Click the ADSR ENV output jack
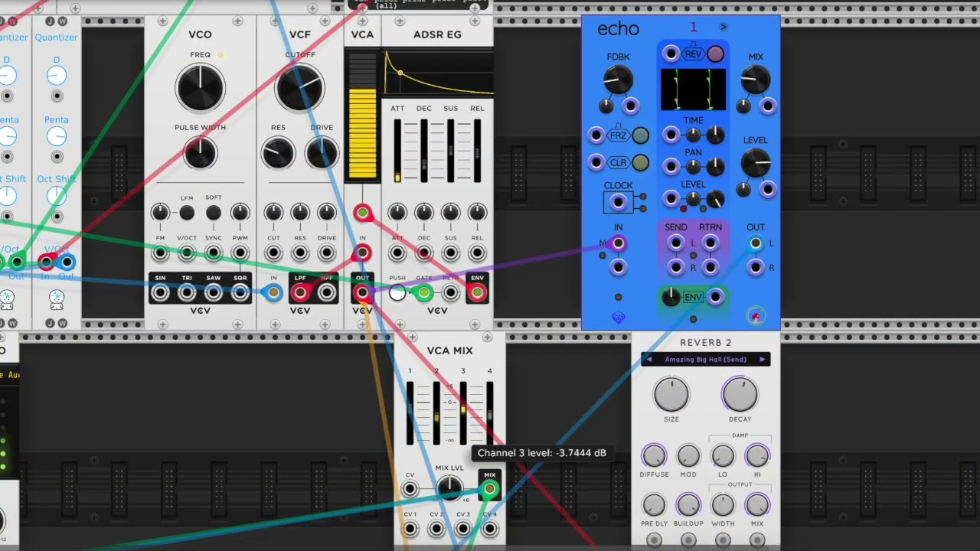 click(478, 292)
